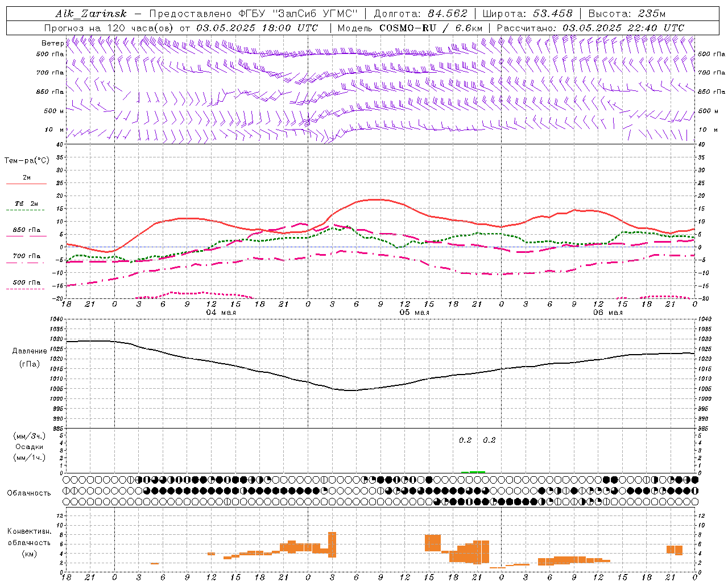This screenshot has height=582, width=728.
Task: Click the green precipitation bar
Action: [473, 472]
